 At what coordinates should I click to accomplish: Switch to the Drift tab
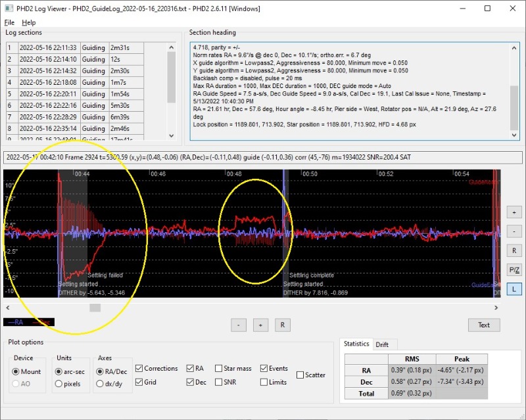[382, 344]
